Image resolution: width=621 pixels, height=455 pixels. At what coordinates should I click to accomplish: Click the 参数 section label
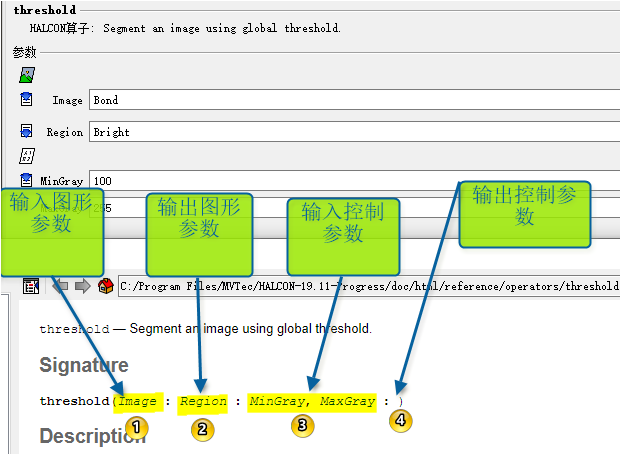point(25,52)
